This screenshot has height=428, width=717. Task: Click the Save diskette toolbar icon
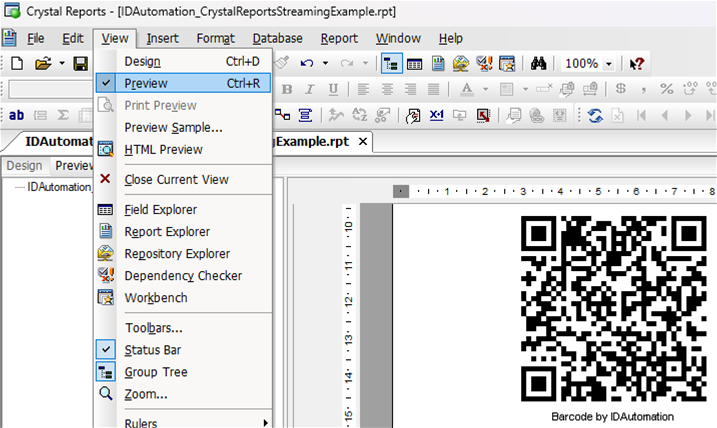(80, 64)
